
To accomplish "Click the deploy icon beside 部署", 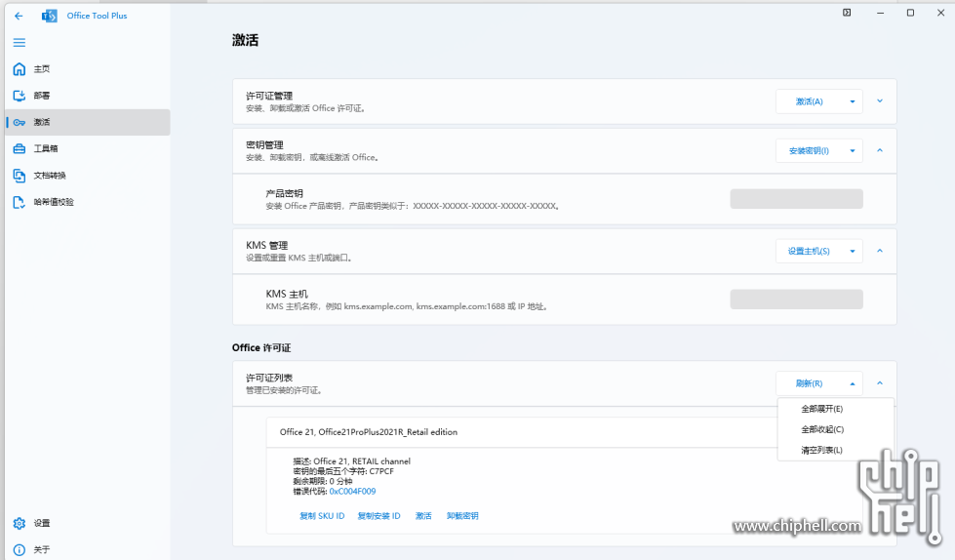I will 20,96.
